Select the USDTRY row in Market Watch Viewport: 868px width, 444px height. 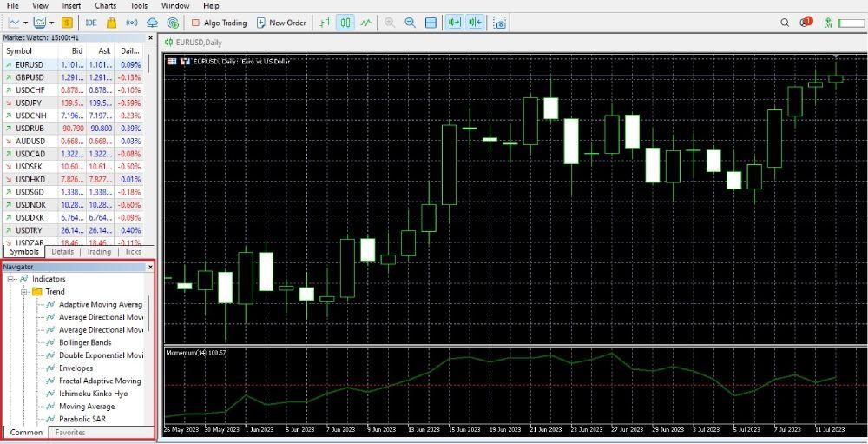click(73, 230)
